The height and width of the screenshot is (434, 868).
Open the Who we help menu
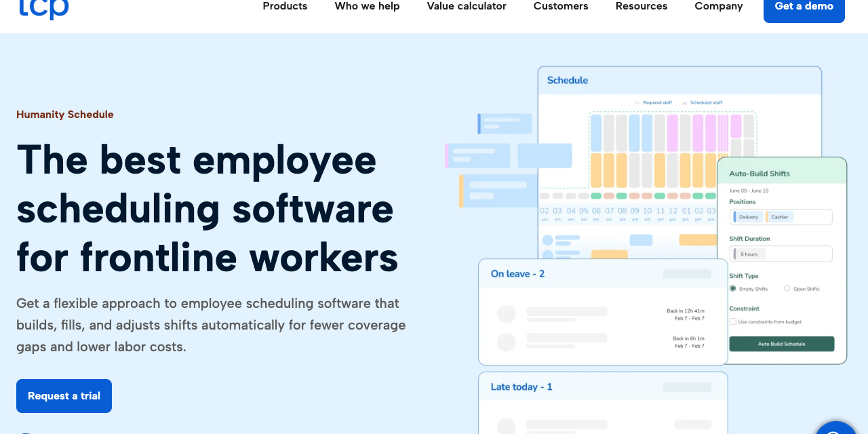(x=367, y=6)
